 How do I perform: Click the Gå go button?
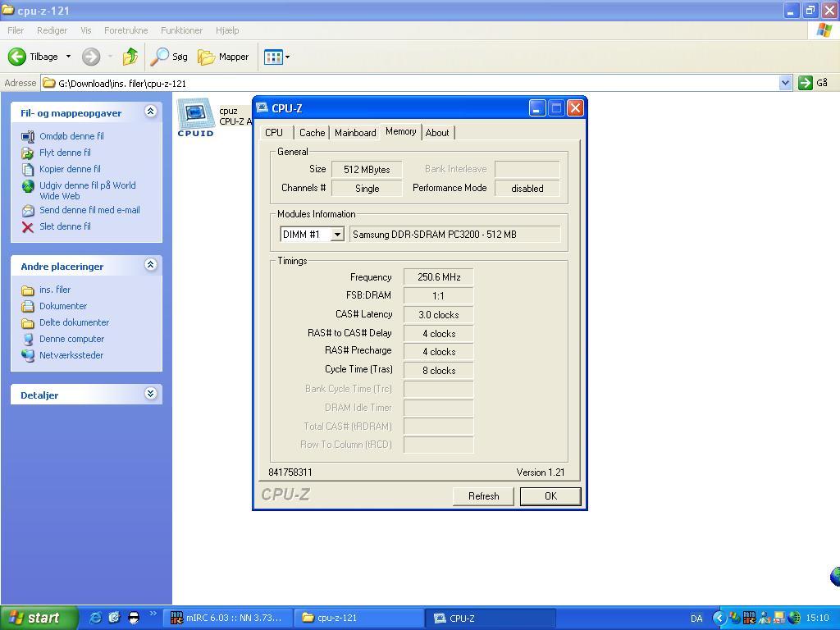[x=813, y=83]
